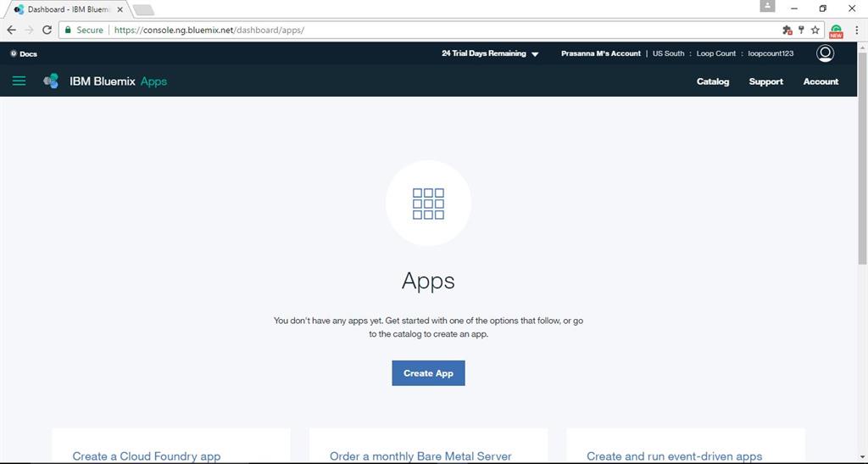Viewport: 868px width, 464px height.
Task: Click the "You don't have any apps yet" text
Action: [428, 327]
